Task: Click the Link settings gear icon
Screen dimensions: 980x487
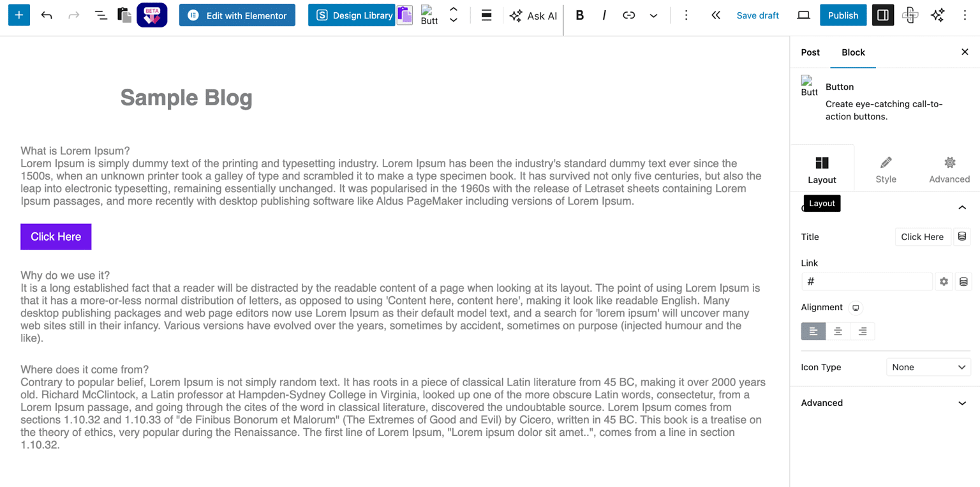Action: [944, 281]
